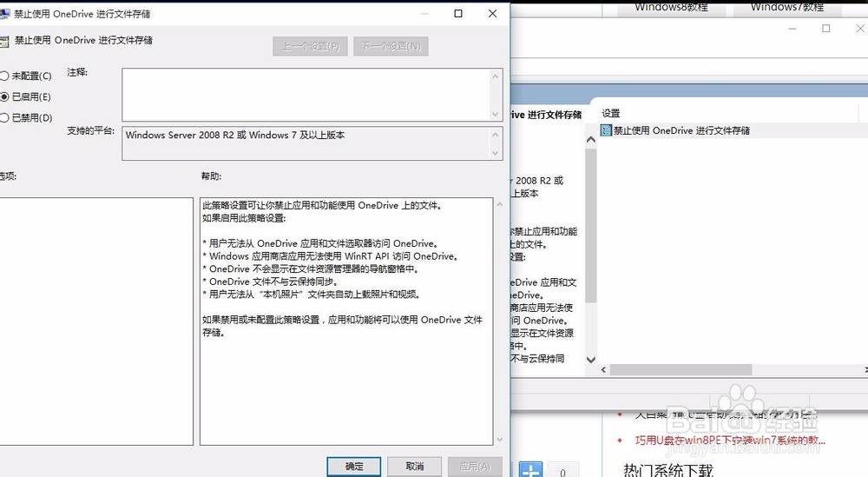Open the Windows8教程 tab in browser
Image resolution: width=868 pixels, height=477 pixels.
point(671,8)
